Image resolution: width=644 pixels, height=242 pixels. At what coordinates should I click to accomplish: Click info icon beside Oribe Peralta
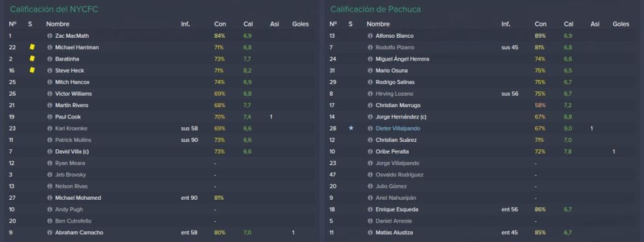(370, 151)
